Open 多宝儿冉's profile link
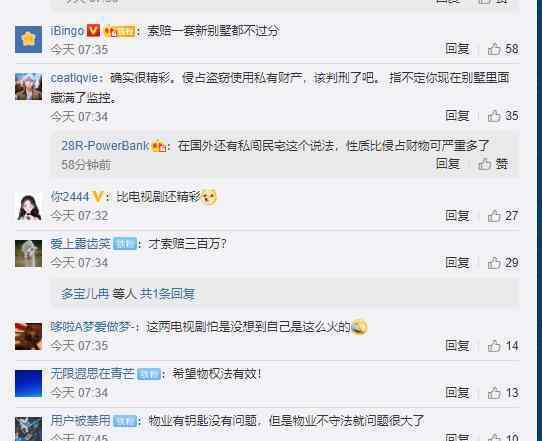Image resolution: width=542 pixels, height=441 pixels. coord(85,294)
